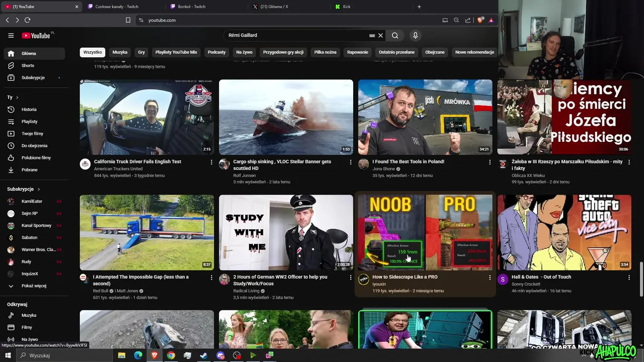This screenshot has height=362, width=644.
Task: Select the Na żywo filter chip
Action: point(244,52)
